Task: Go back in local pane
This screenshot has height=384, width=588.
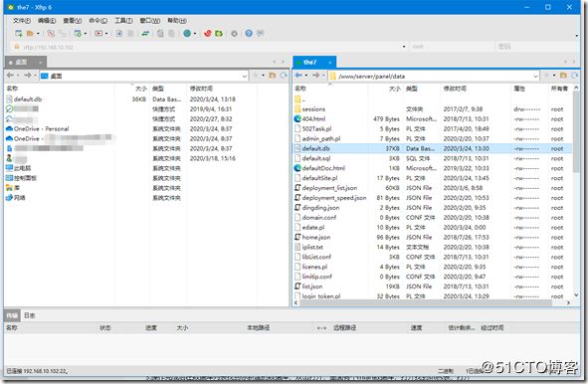Action: [x=10, y=76]
